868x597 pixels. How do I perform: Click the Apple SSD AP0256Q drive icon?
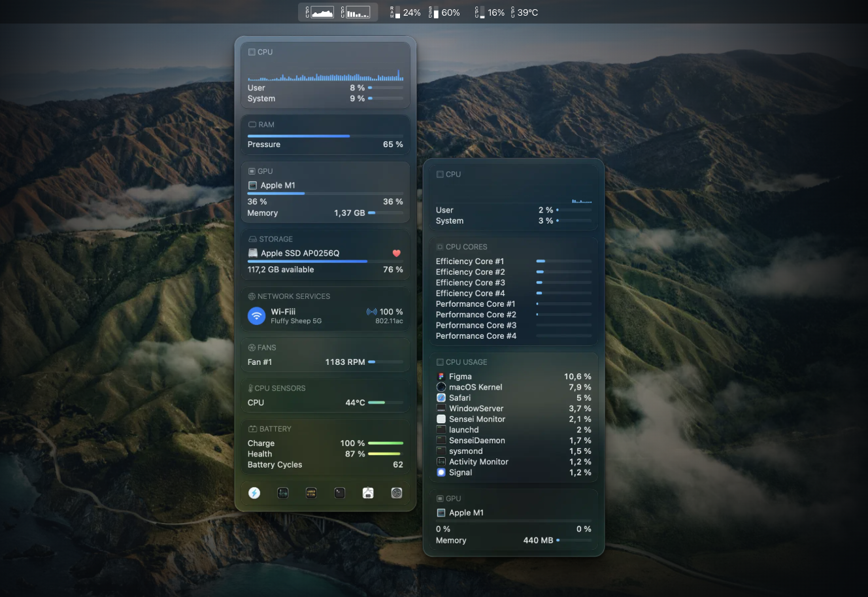(x=253, y=253)
